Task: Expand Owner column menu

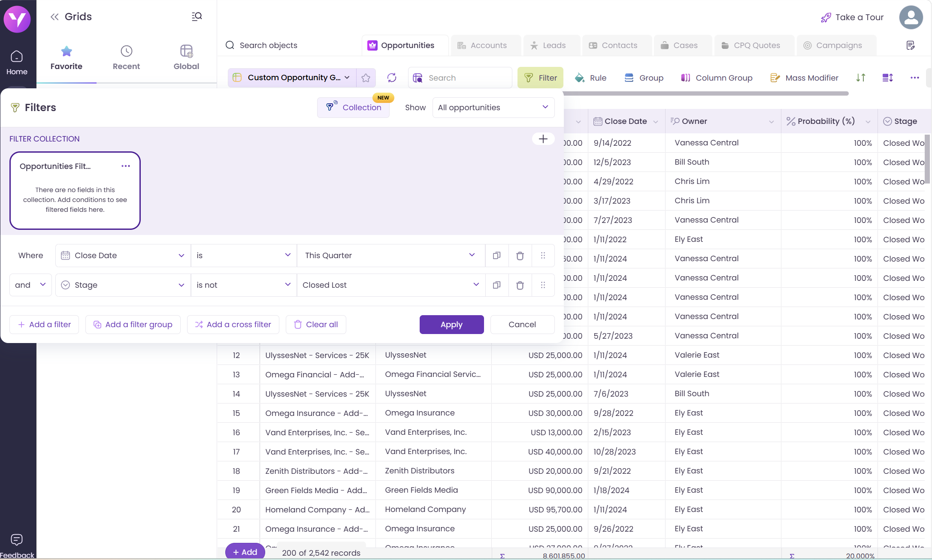Action: [x=772, y=122]
